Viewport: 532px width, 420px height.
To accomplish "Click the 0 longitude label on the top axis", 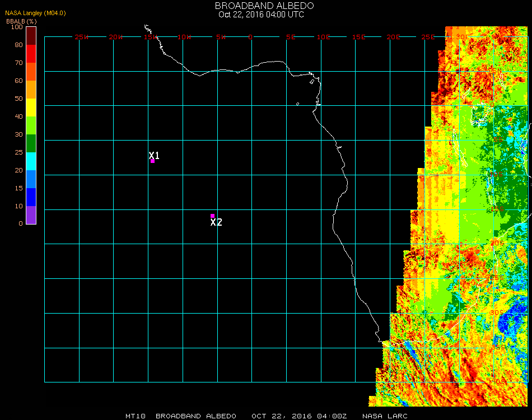I will 250,37.
